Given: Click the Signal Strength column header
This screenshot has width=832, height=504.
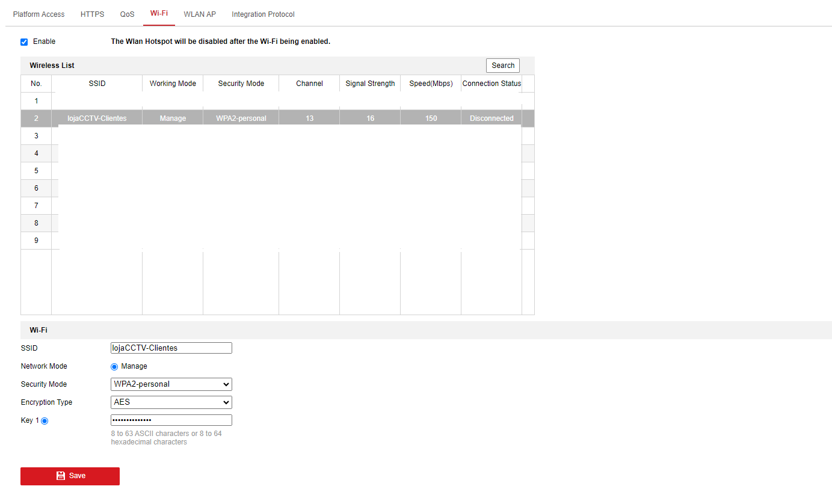Looking at the screenshot, I should pyautogui.click(x=370, y=84).
